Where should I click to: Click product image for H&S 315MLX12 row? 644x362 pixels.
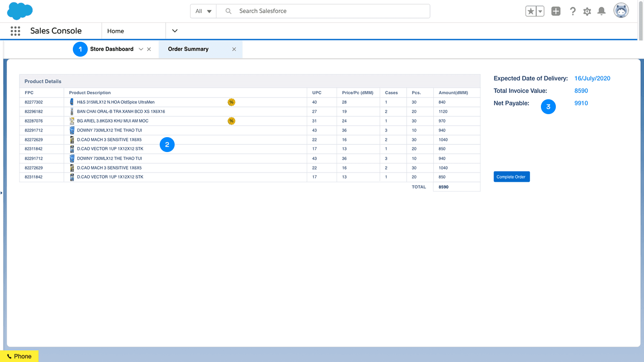[x=72, y=102]
